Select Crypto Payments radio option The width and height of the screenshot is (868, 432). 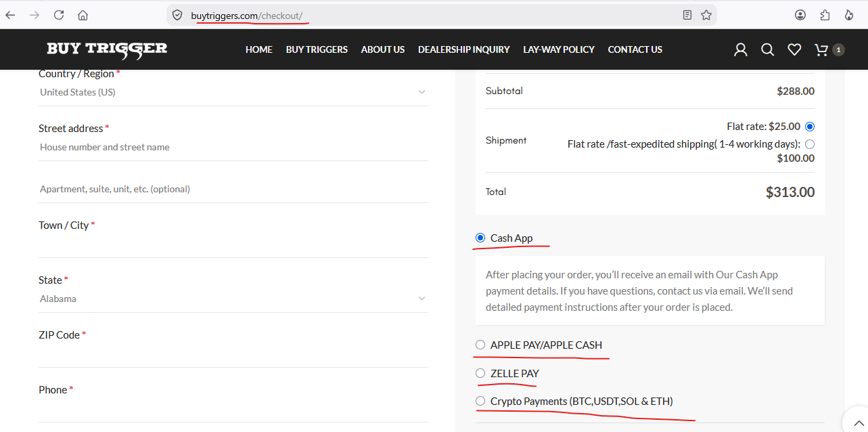[480, 401]
